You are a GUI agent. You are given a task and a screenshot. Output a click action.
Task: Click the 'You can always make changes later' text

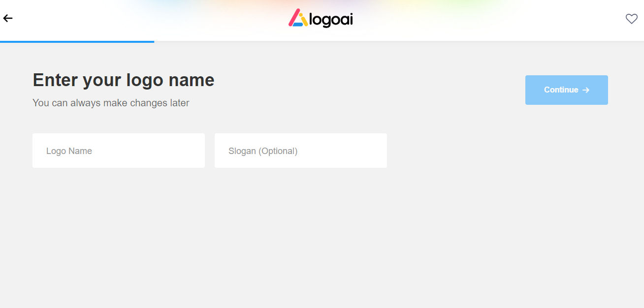pyautogui.click(x=110, y=103)
